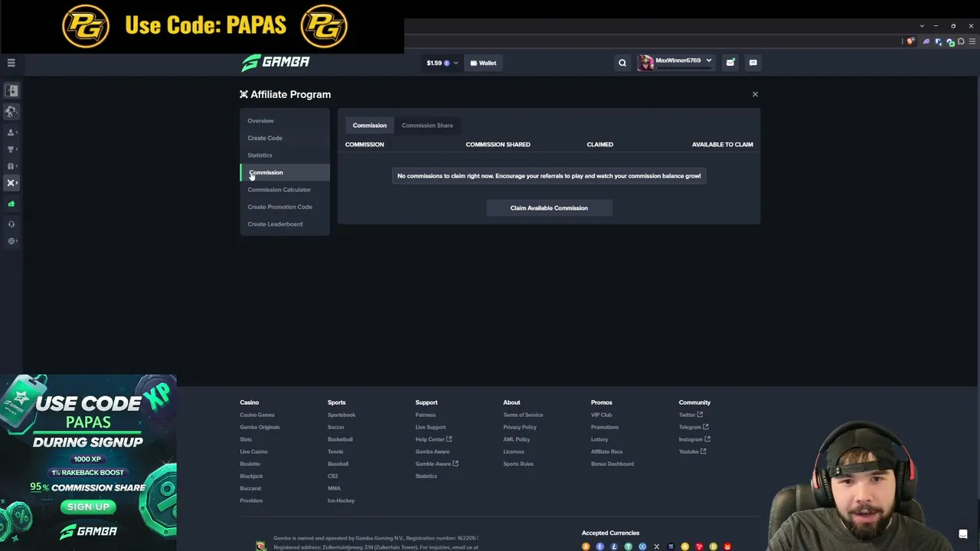Open Gamba Originals footer link
Viewport: 980px width, 551px height.
tap(260, 427)
